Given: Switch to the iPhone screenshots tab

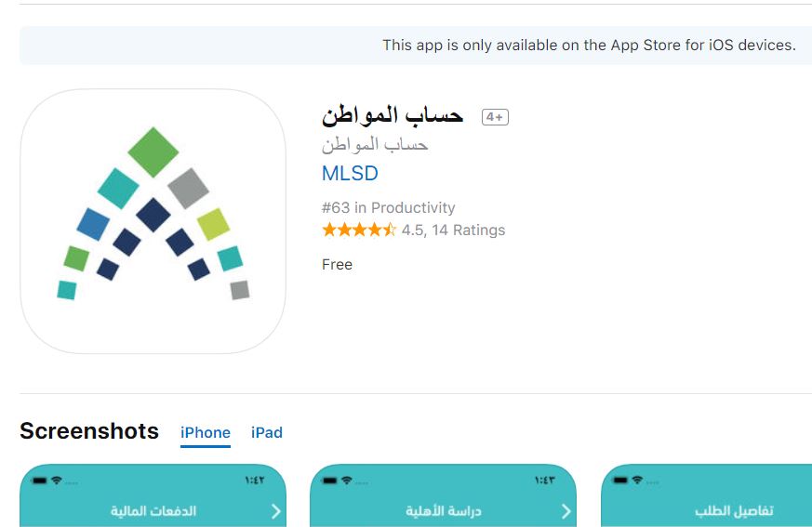Looking at the screenshot, I should pyautogui.click(x=205, y=433).
